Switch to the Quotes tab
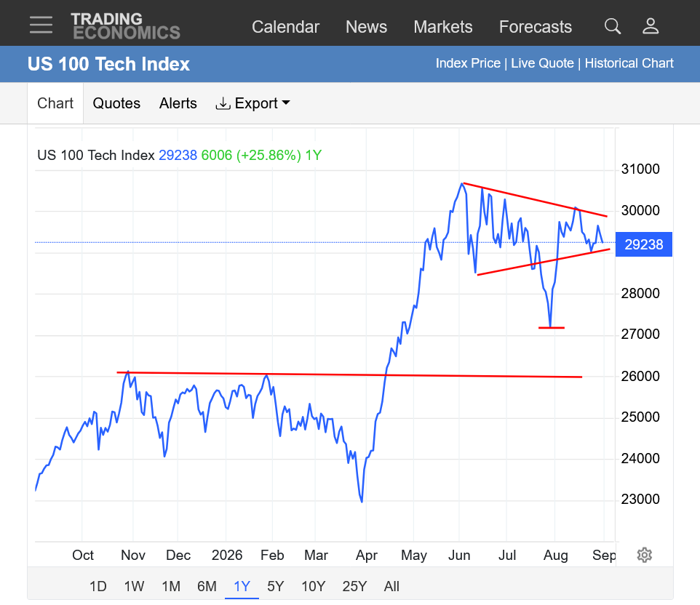The height and width of the screenshot is (605, 700). point(116,103)
